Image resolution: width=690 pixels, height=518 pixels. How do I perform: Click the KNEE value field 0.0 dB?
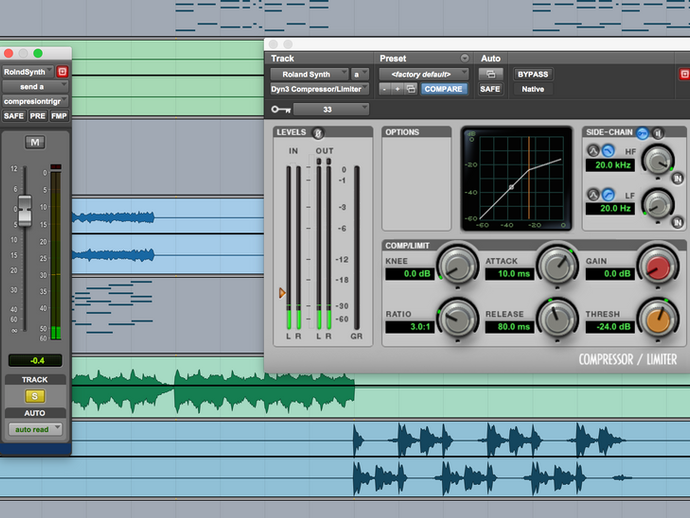[410, 274]
